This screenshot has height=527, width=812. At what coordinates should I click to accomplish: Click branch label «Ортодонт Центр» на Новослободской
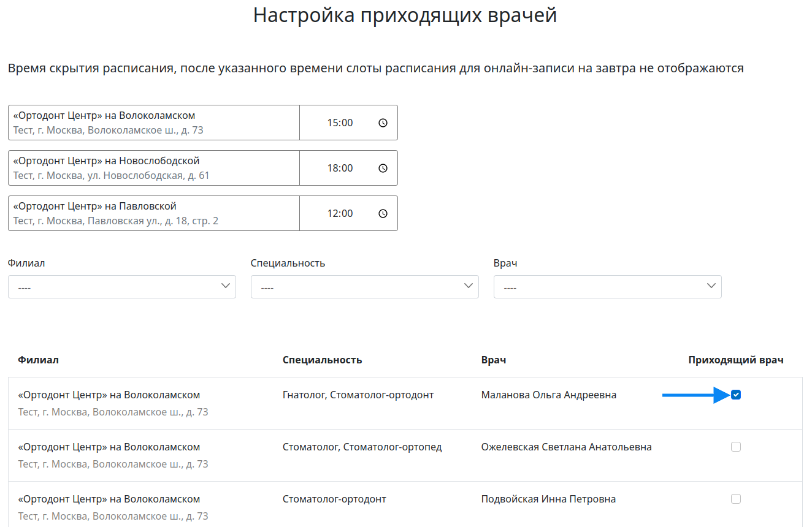point(107,161)
